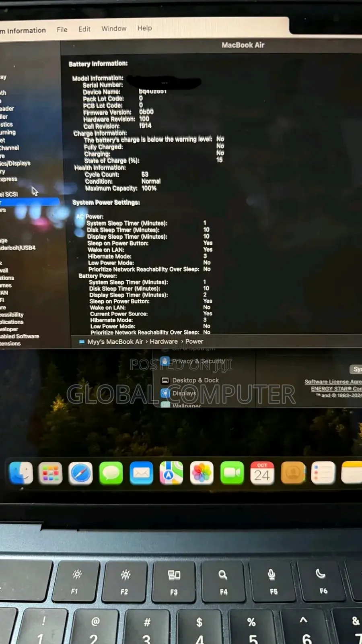The width and height of the screenshot is (362, 644).
Task: Launch Safari from the Dock
Action: 80,473
